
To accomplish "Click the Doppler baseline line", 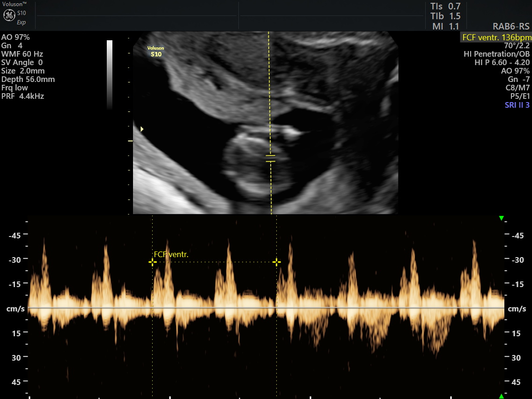I will click(x=266, y=308).
